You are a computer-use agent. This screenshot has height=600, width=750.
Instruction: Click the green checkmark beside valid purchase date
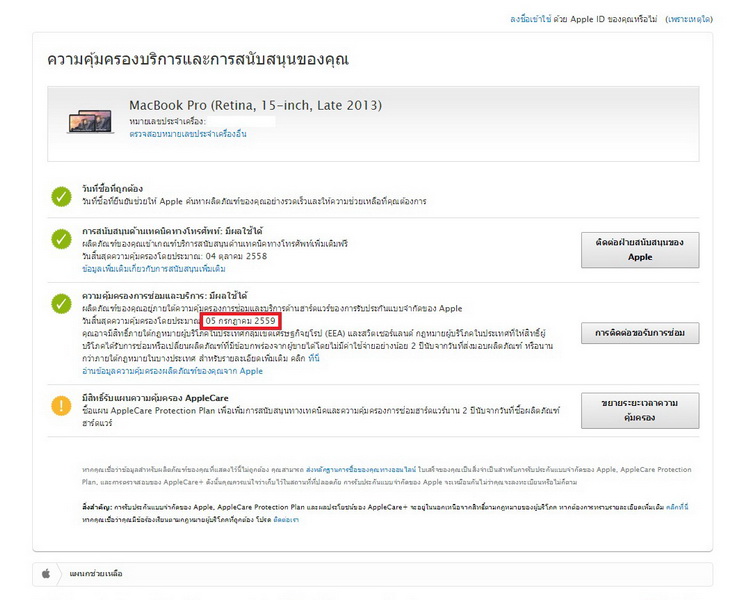point(61,197)
